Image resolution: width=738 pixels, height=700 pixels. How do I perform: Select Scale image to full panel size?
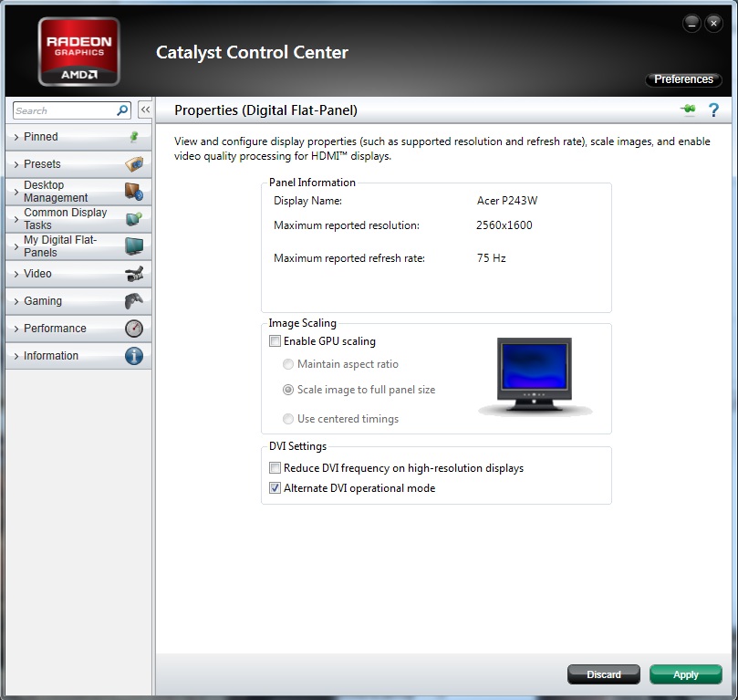[288, 390]
